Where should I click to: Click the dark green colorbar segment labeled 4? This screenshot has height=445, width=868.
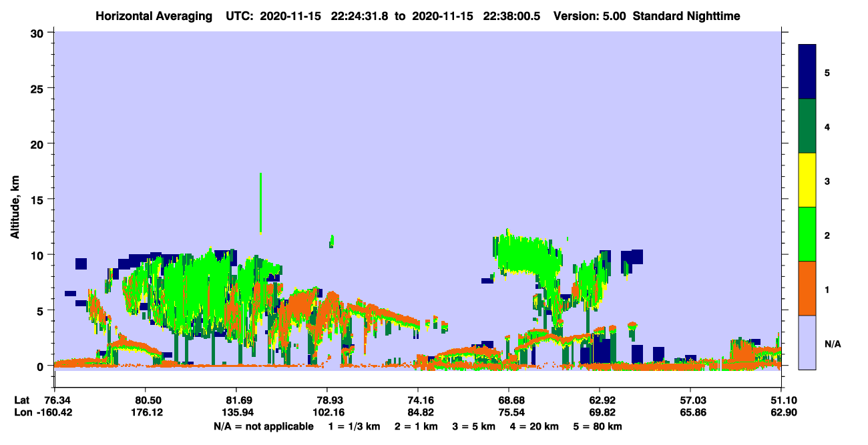coord(807,126)
